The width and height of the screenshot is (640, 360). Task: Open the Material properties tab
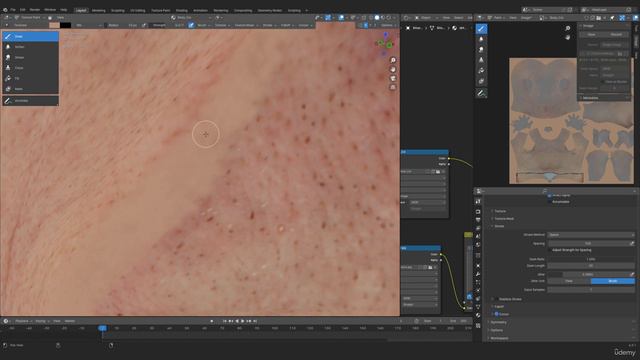478,315
